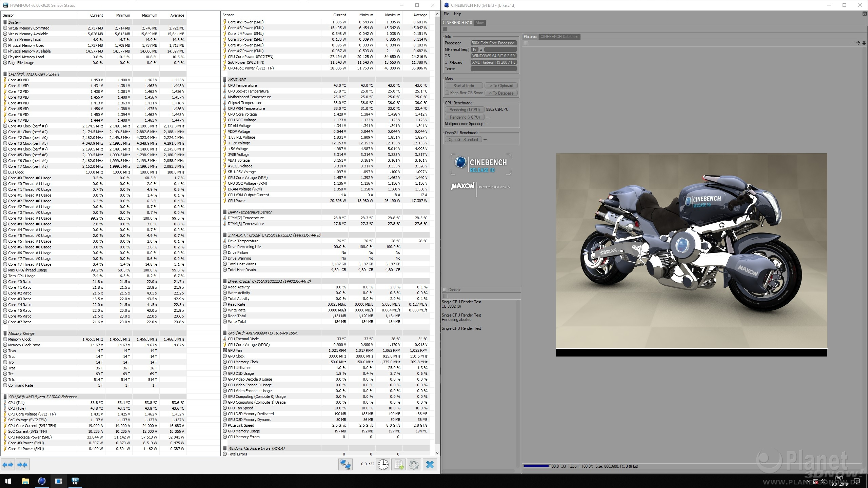
Task: Run Rendering (x CPU) benchmark
Action: (x=464, y=117)
